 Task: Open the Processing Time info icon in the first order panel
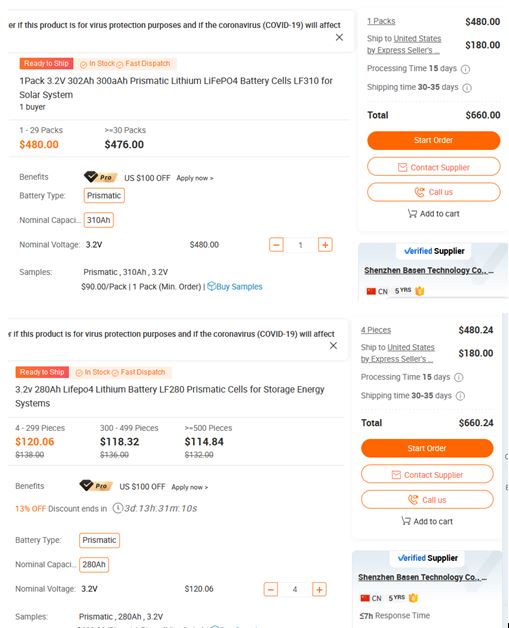coord(465,69)
